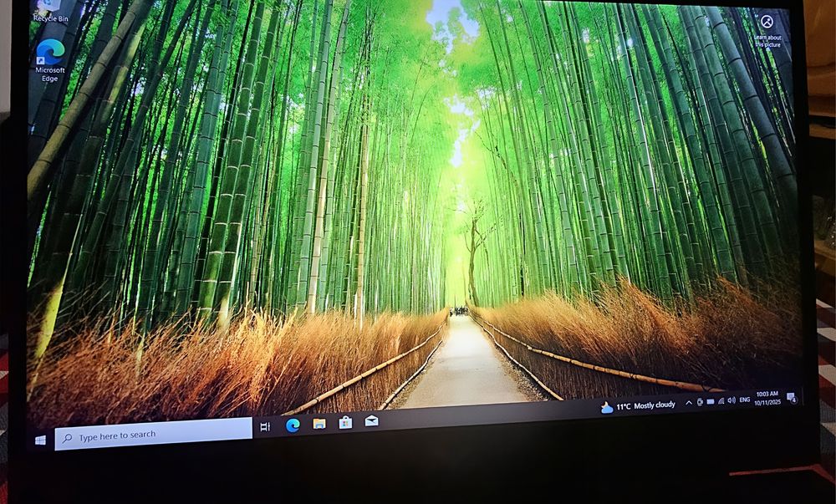Open the Action Center notifications icon
The image size is (836, 504).
[x=792, y=398]
